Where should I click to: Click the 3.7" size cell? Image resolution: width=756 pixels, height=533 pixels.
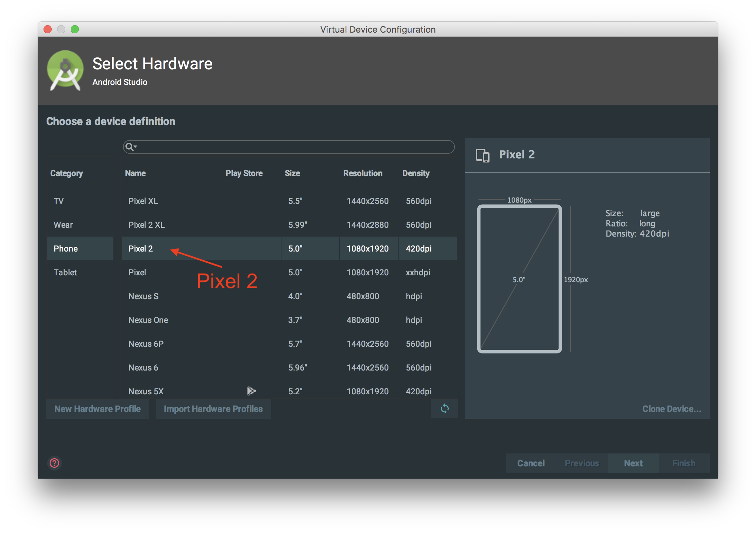pos(295,320)
